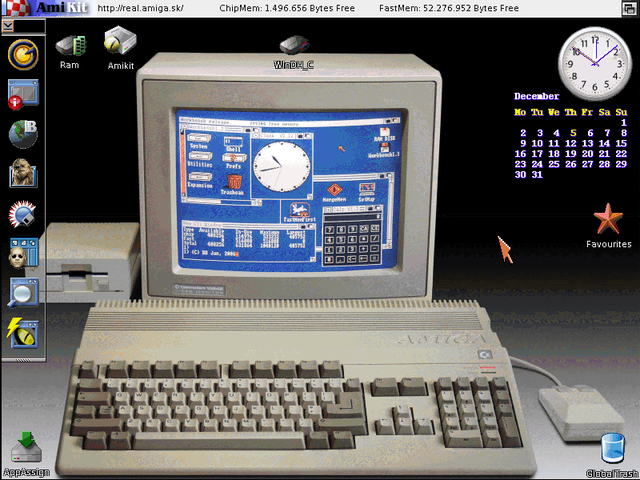Click the http://real.amiga.sk/ title text
The width and height of the screenshot is (640, 480).
pos(140,8)
